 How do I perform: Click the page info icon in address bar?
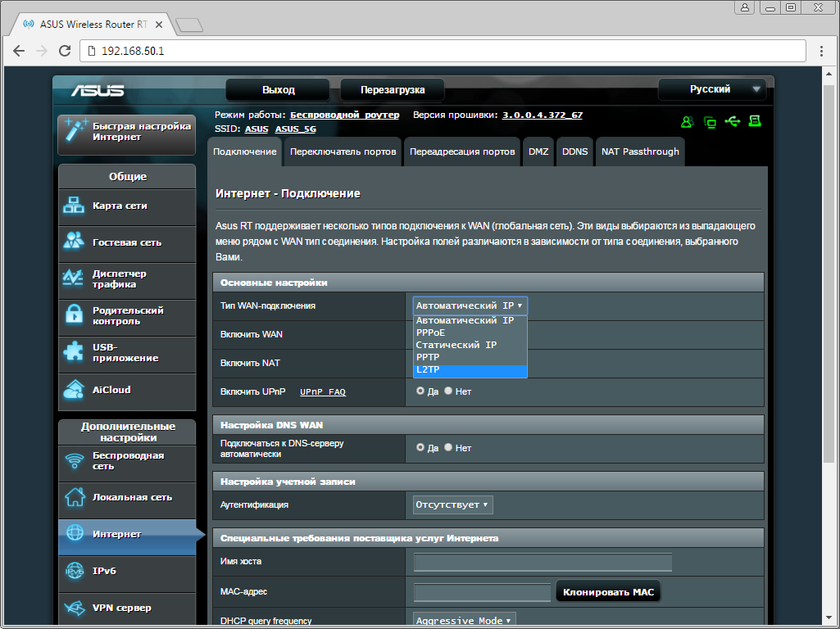click(92, 51)
